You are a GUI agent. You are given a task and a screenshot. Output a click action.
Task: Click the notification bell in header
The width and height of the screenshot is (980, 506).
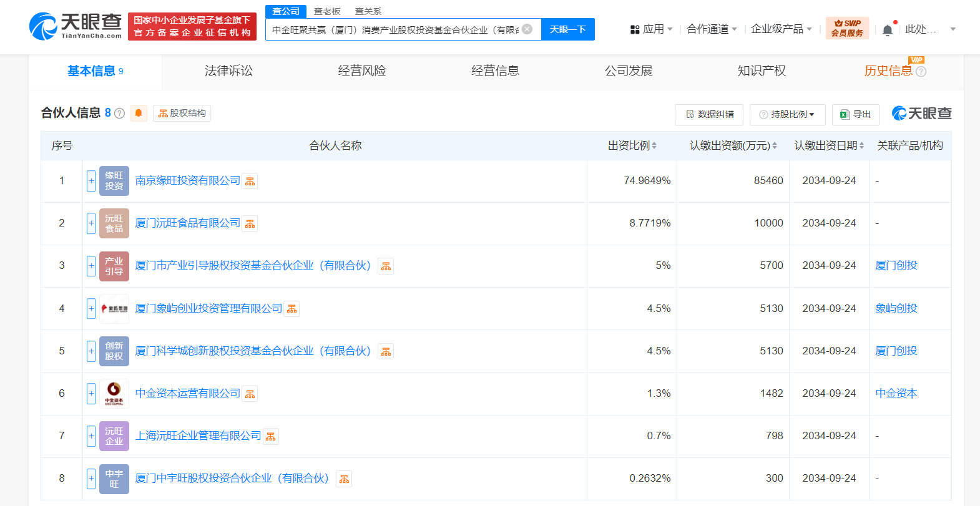click(x=887, y=30)
